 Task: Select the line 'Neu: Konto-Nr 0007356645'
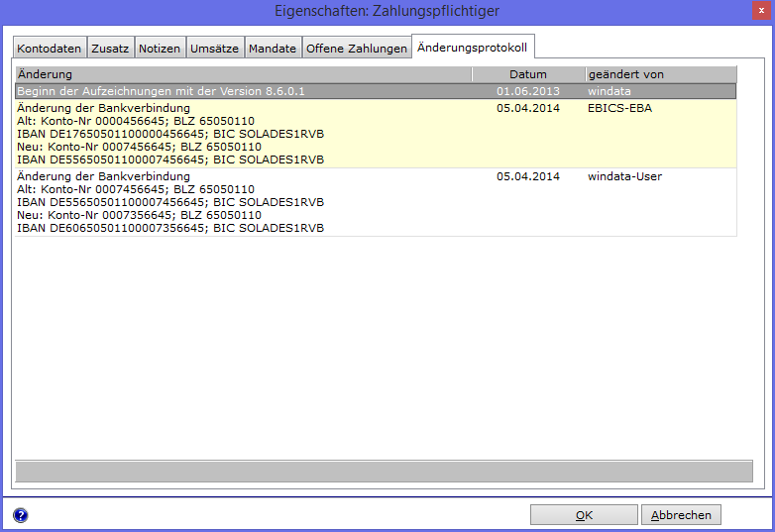tap(139, 215)
